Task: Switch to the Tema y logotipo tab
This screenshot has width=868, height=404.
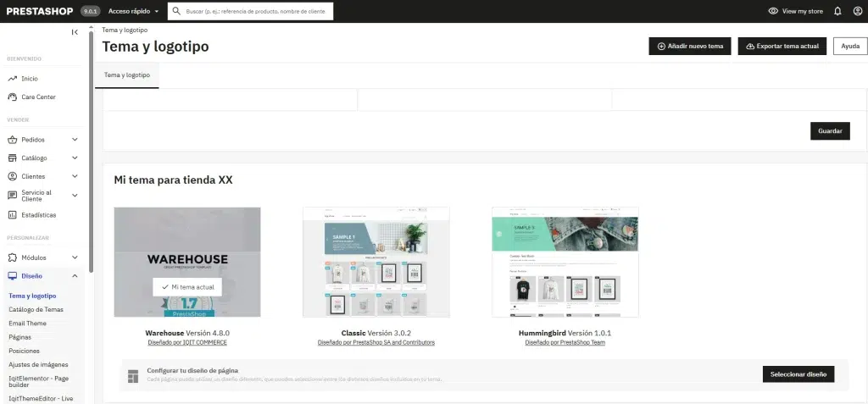Action: click(127, 75)
